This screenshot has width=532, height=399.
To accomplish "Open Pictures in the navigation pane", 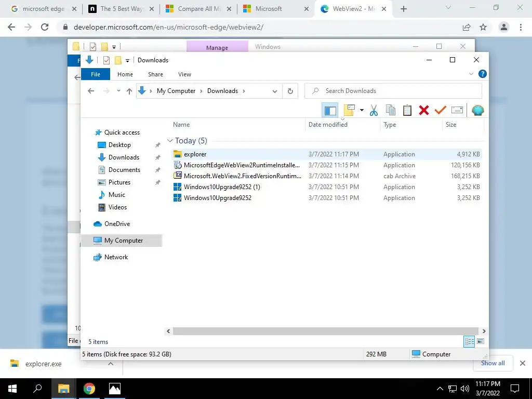I will tap(119, 182).
